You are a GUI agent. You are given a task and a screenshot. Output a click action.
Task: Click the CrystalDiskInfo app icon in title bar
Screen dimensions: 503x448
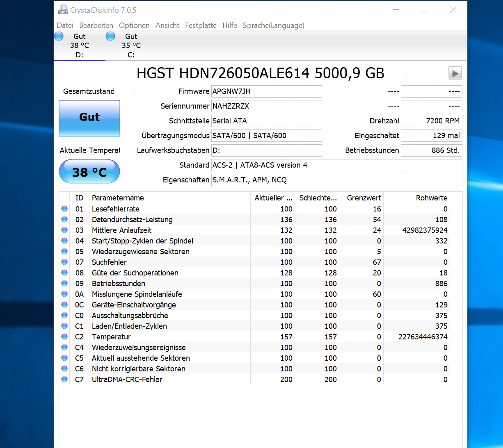pyautogui.click(x=63, y=10)
